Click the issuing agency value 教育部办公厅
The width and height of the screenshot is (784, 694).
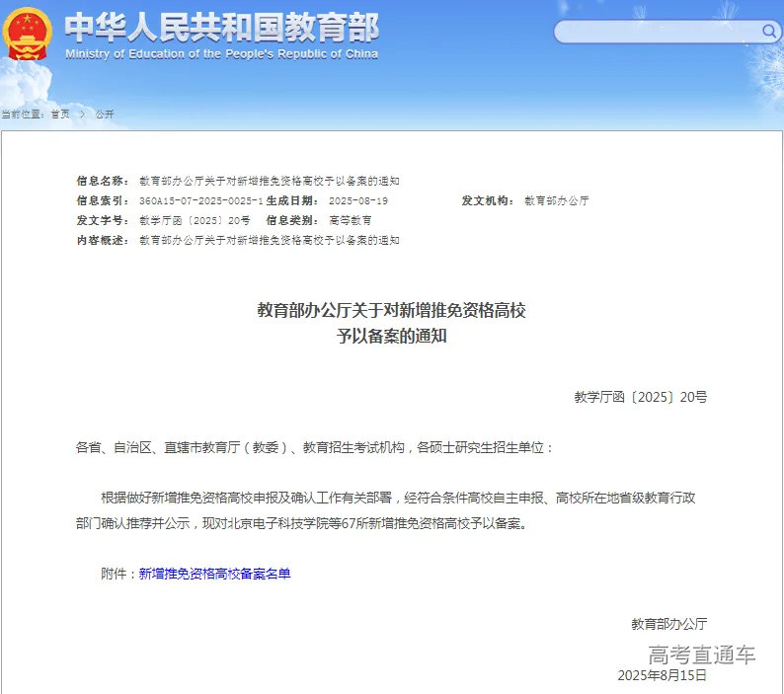tap(557, 201)
